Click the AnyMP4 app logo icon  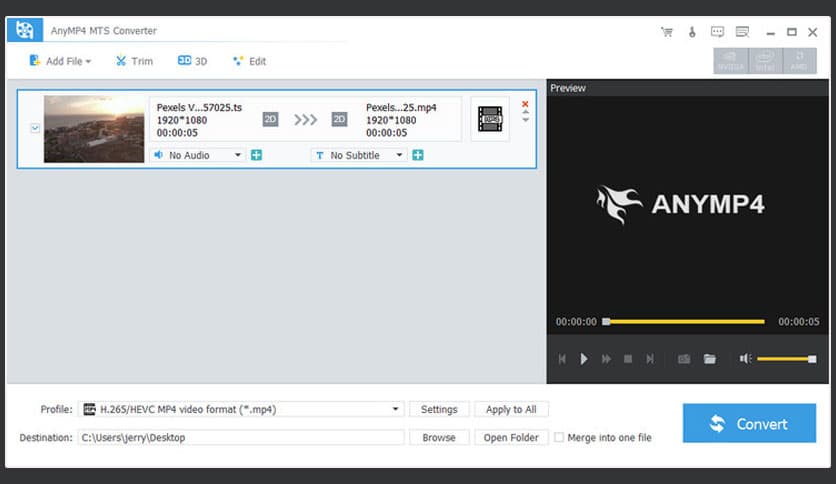(25, 30)
